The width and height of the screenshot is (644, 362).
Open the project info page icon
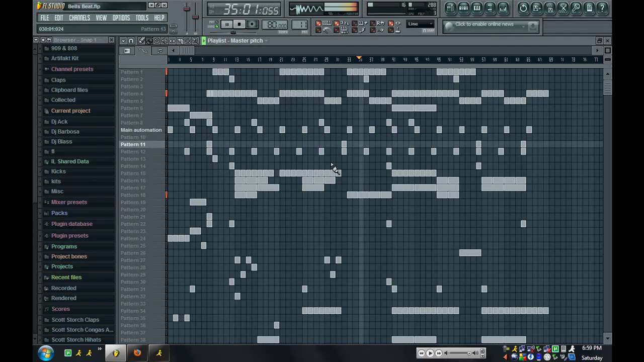(x=589, y=8)
